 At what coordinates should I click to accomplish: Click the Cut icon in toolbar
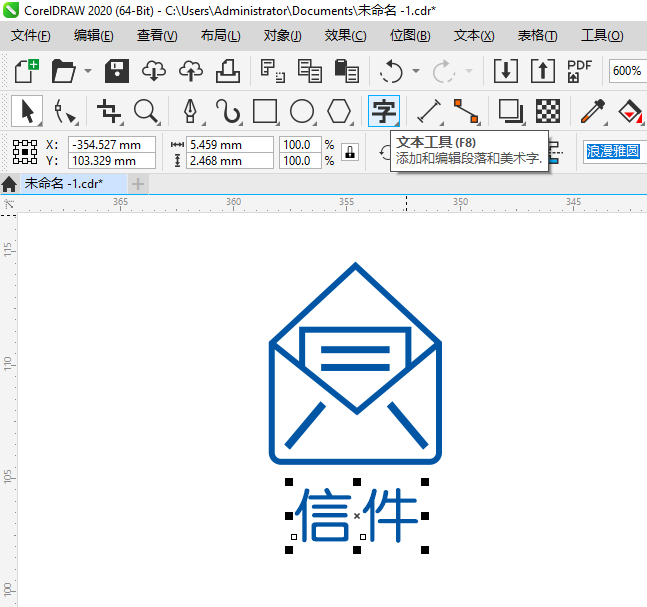[272, 71]
